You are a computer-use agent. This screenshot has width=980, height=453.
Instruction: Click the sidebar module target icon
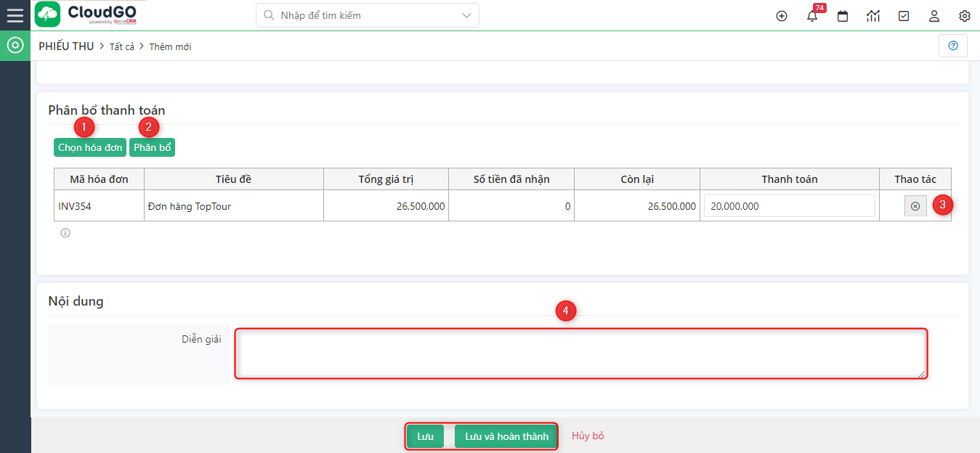(15, 46)
